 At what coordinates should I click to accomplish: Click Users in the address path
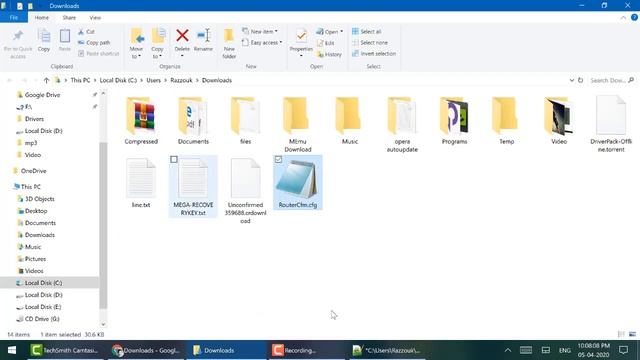click(x=153, y=80)
